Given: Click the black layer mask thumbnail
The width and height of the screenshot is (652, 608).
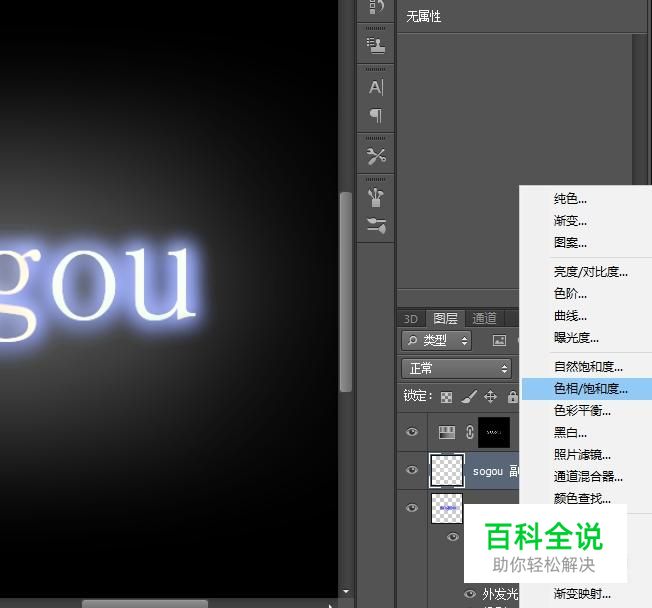Looking at the screenshot, I should pos(494,433).
